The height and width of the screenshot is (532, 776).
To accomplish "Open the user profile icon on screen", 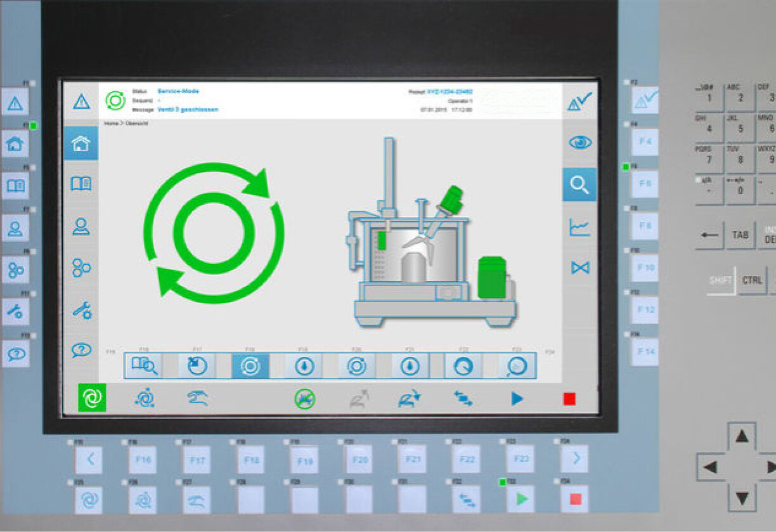I will 81,226.
